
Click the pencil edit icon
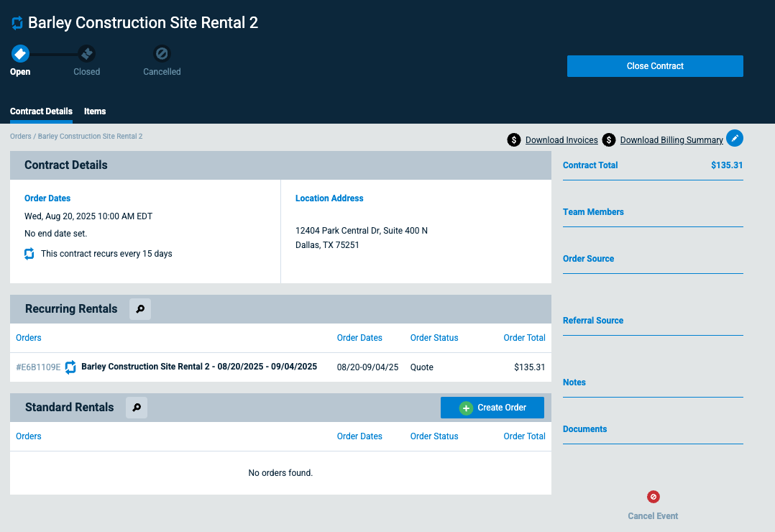(x=735, y=139)
